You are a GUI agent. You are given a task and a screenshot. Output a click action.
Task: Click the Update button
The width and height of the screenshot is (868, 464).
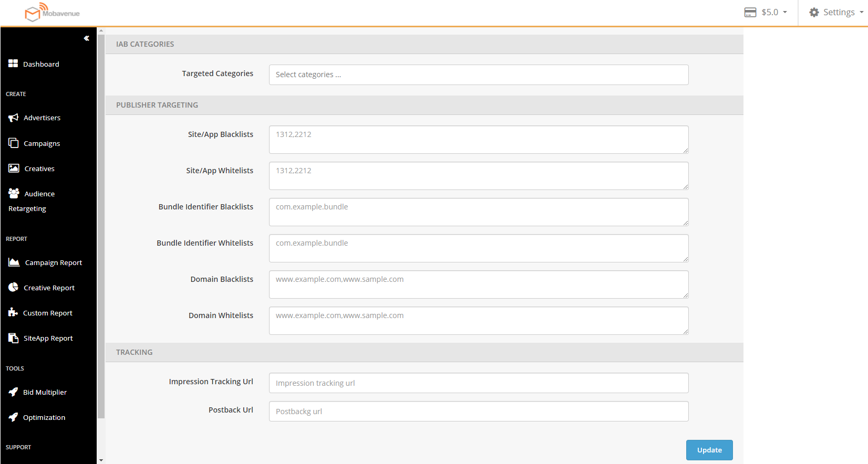point(709,450)
